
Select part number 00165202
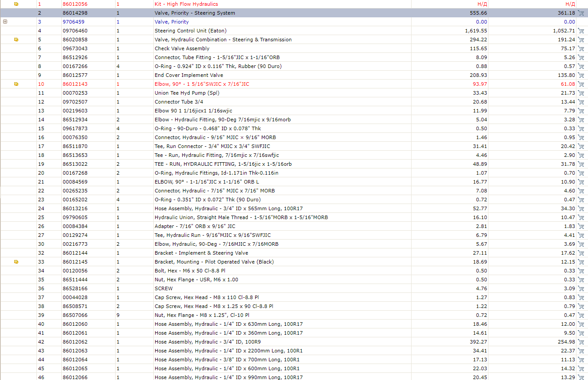point(75,200)
